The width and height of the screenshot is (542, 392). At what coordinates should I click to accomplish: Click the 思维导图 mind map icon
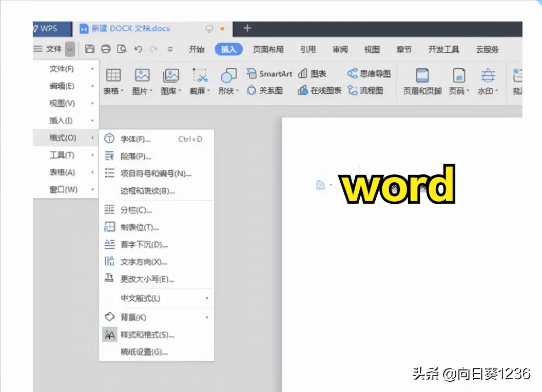coord(370,73)
